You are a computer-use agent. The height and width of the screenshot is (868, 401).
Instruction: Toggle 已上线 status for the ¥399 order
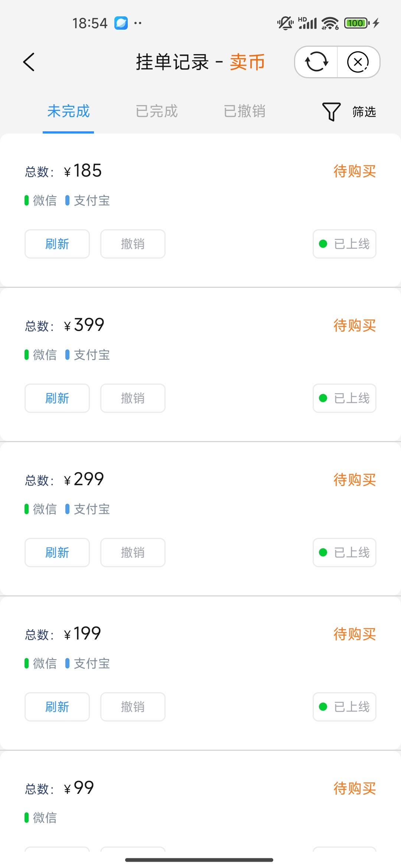345,398
